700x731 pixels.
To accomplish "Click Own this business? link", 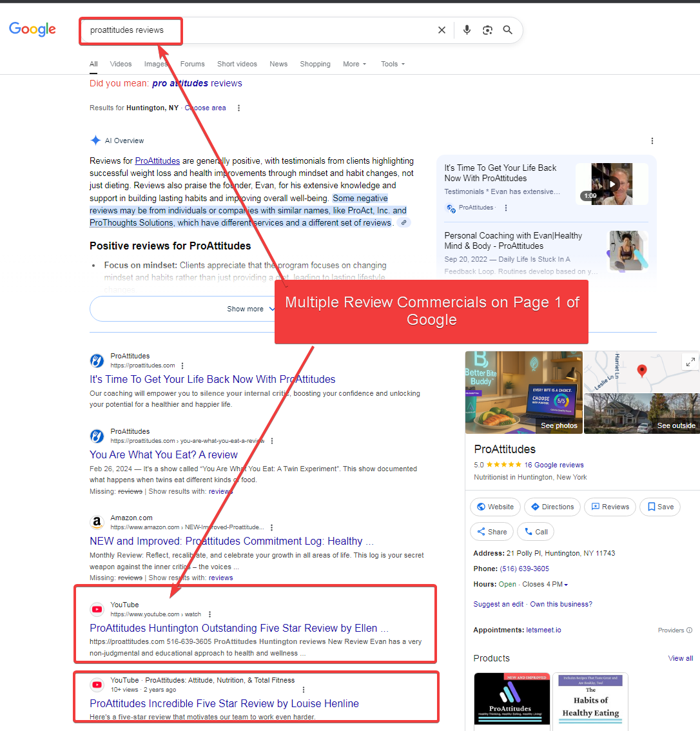I will pos(561,605).
